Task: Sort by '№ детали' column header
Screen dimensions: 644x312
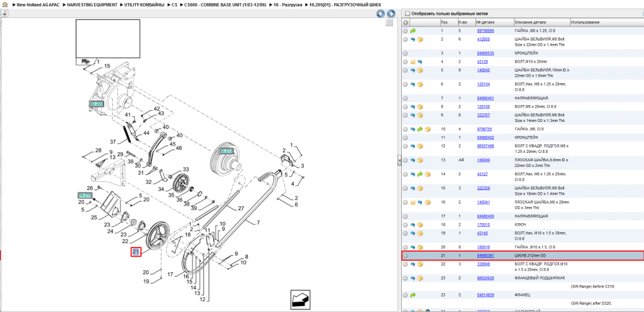Action: point(495,22)
